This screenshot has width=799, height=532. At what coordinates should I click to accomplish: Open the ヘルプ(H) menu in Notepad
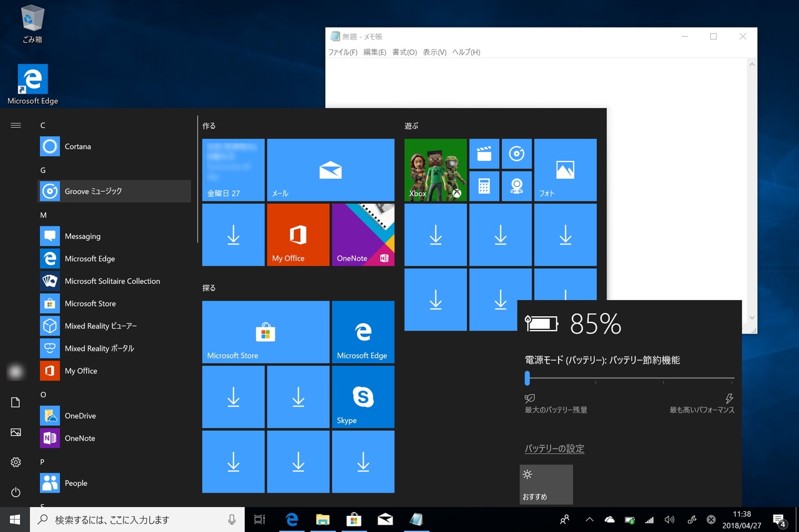(x=466, y=52)
